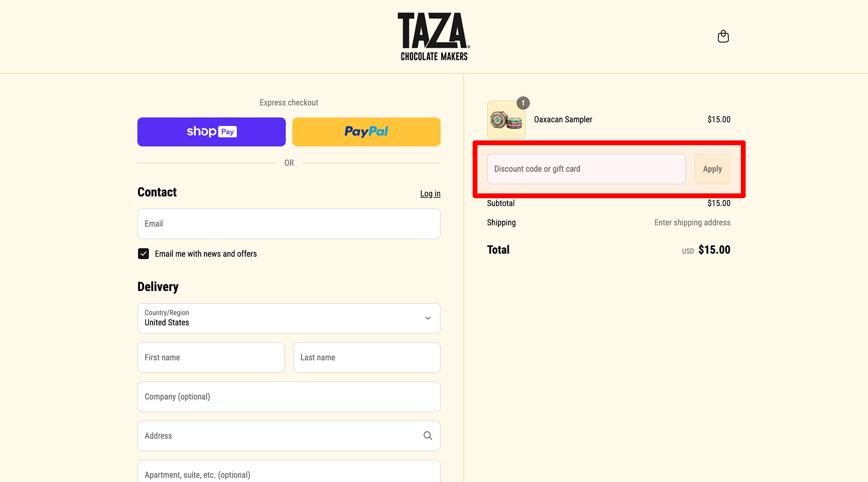Click the Apartment, suite field
The height and width of the screenshot is (482, 868).
click(289, 474)
